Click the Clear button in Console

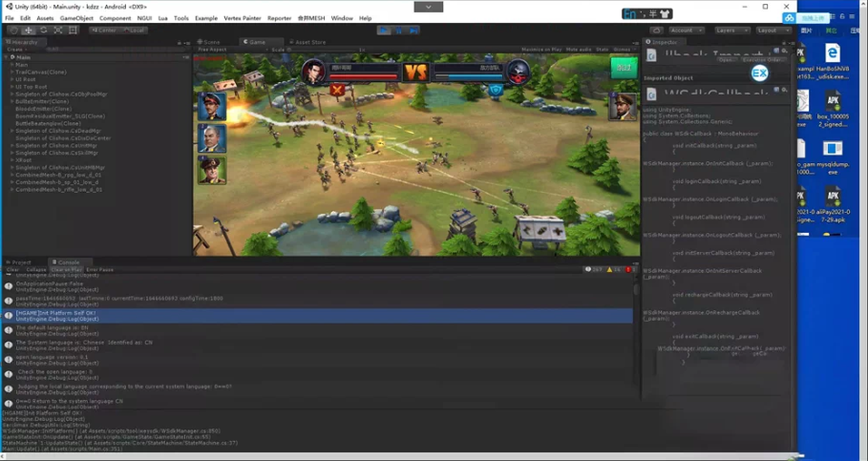point(12,269)
